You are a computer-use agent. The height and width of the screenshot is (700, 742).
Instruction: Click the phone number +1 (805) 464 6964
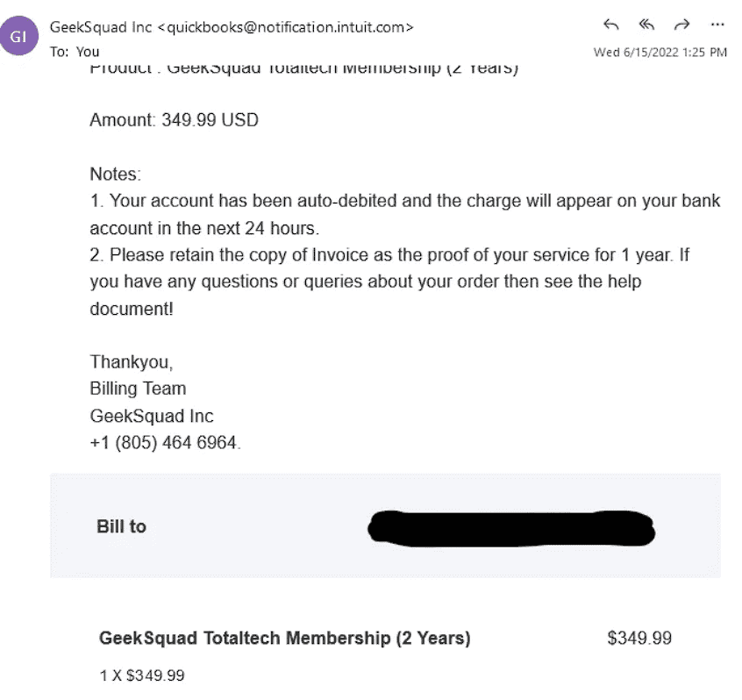pos(163,443)
